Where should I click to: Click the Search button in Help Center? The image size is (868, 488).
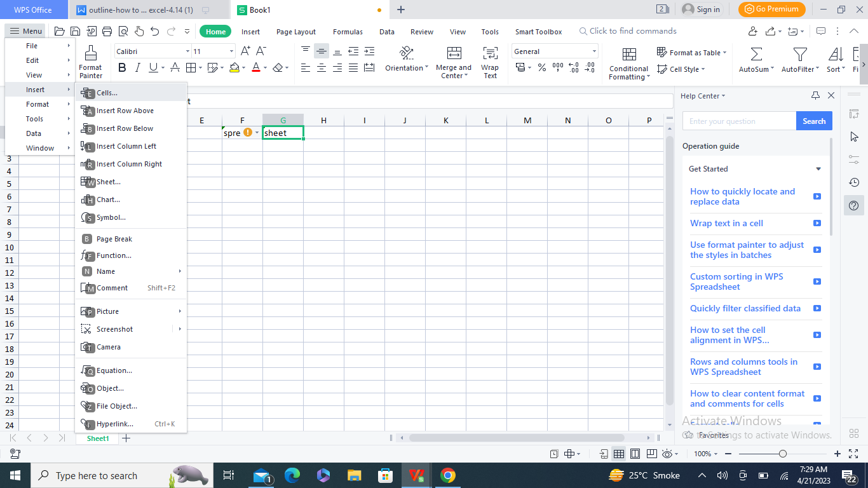tap(814, 121)
